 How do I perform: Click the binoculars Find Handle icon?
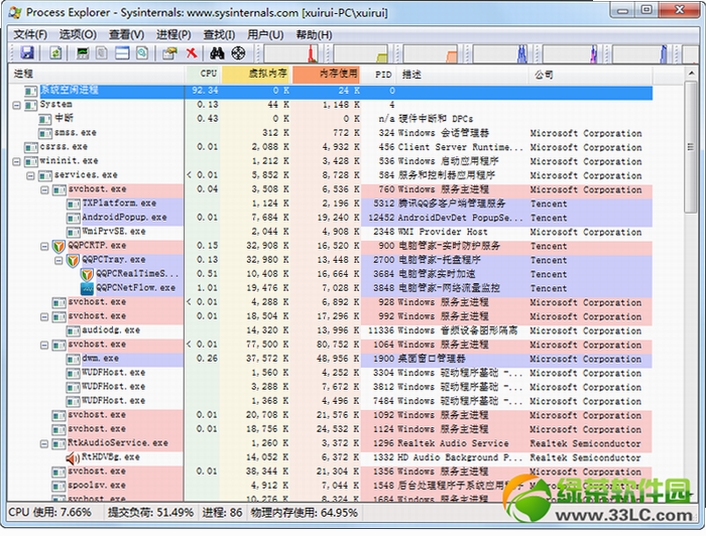(217, 53)
